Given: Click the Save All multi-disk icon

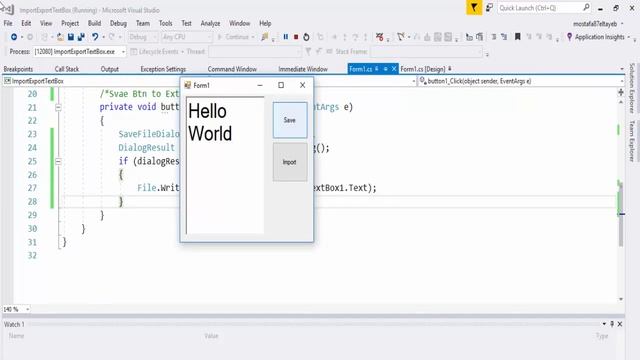Looking at the screenshot, I should [81, 37].
